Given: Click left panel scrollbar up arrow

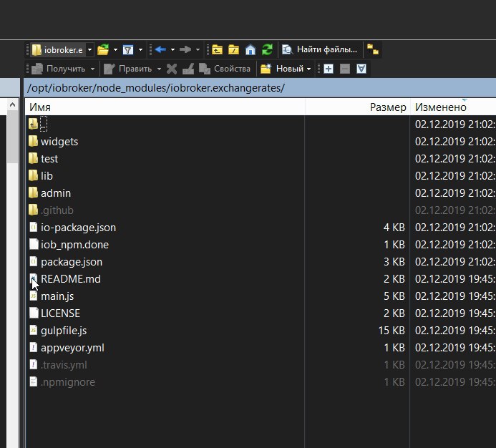Looking at the screenshot, I should [x=13, y=104].
